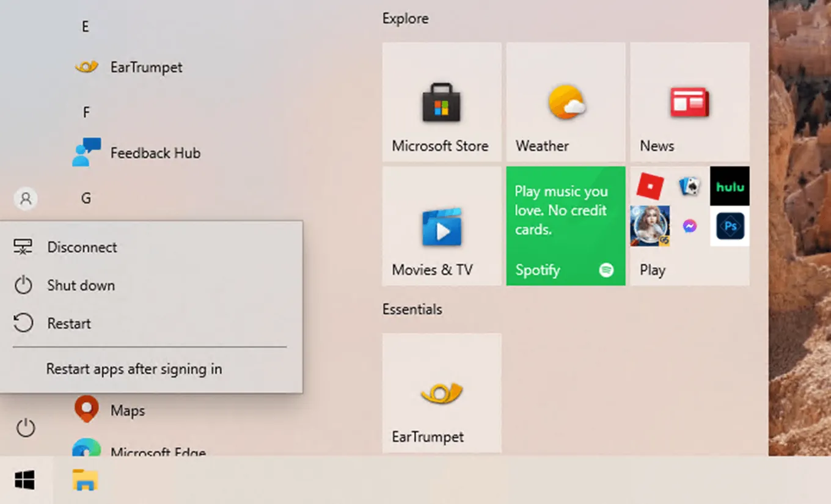Expand the Play tile folder
The width and height of the screenshot is (831, 504).
pos(690,225)
